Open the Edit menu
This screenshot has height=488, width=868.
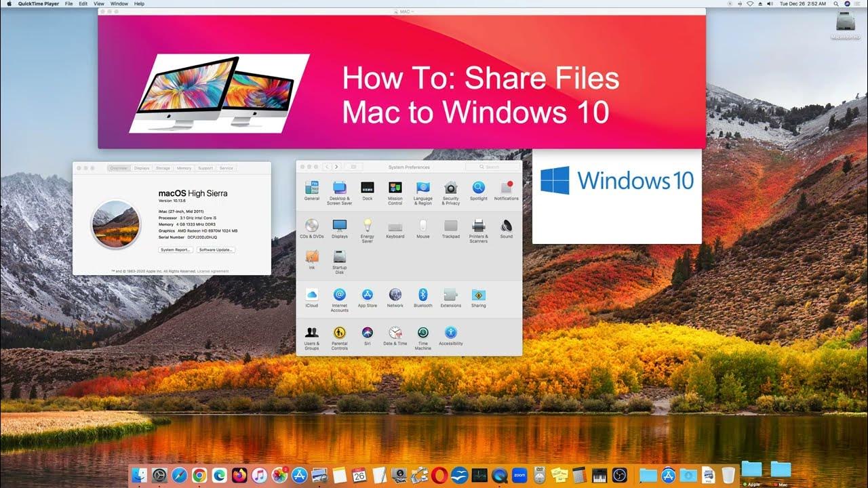point(83,3)
